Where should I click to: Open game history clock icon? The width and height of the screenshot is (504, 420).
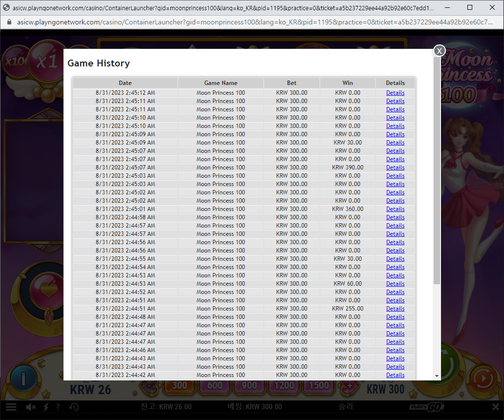(x=74, y=407)
